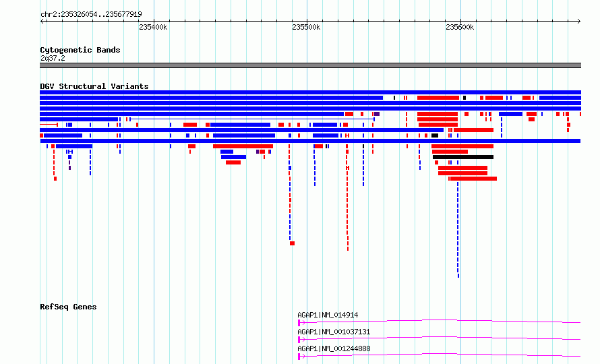Viewport: 600px width, 364px height.
Task: Click the chr2:235326054..235677919 coordinate label
Action: click(91, 15)
